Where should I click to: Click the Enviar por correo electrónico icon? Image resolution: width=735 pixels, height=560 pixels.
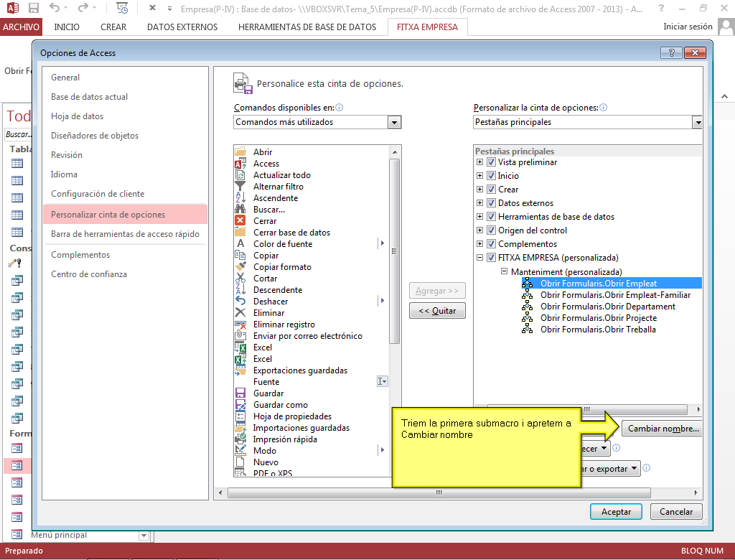pos(240,335)
